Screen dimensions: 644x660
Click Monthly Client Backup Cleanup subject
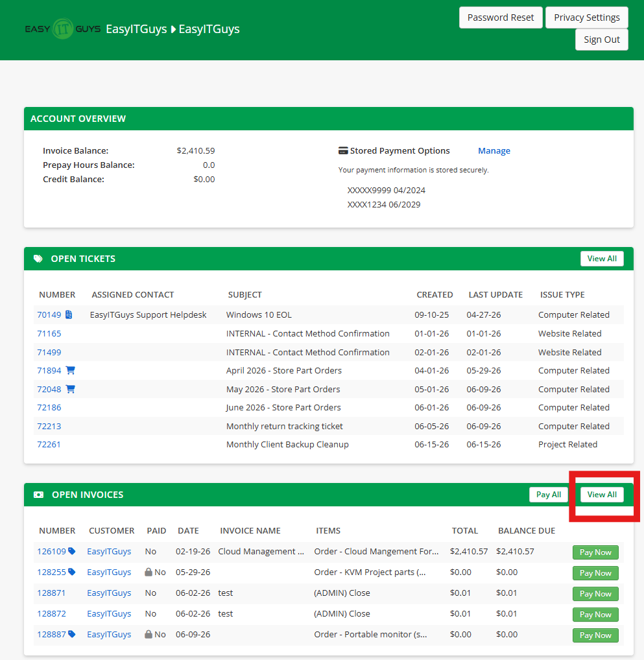(287, 445)
